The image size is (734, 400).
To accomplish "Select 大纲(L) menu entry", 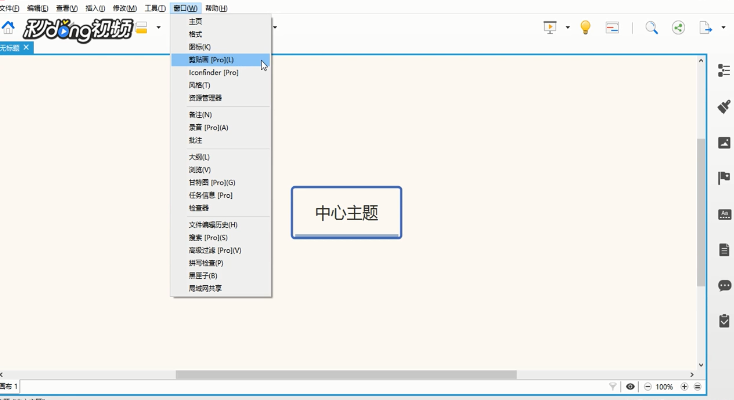I will [x=220, y=157].
